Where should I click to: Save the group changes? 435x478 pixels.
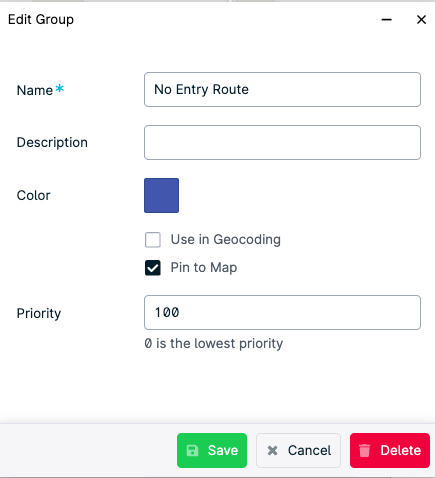(x=212, y=450)
